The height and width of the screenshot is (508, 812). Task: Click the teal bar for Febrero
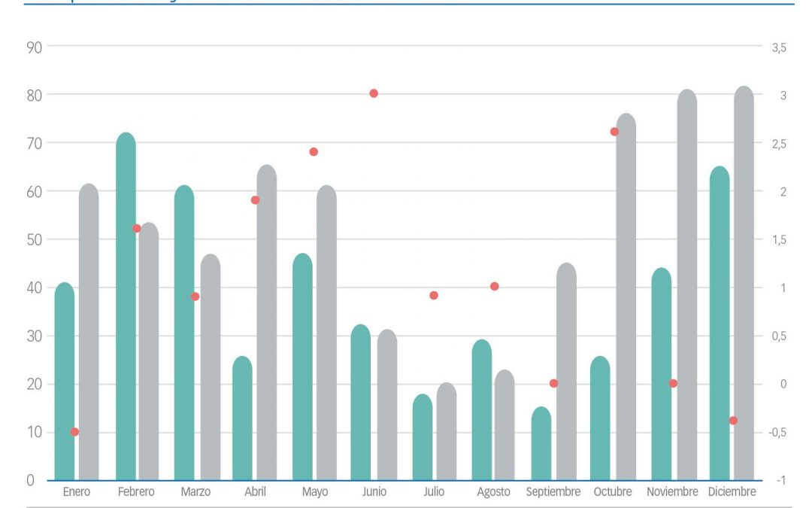coord(126,316)
